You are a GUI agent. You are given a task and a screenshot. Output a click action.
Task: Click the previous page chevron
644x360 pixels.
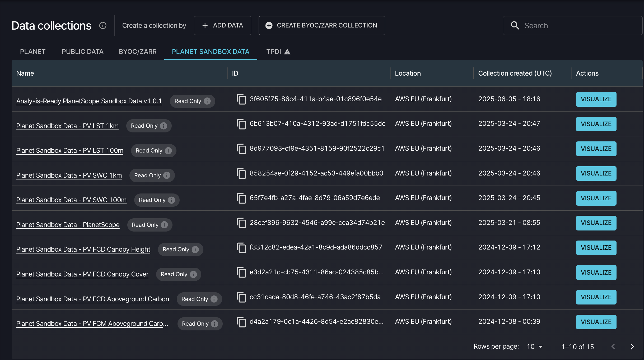(613, 347)
